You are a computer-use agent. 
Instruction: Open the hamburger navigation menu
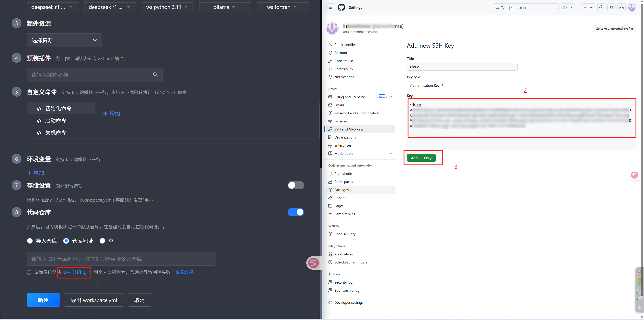coord(330,8)
